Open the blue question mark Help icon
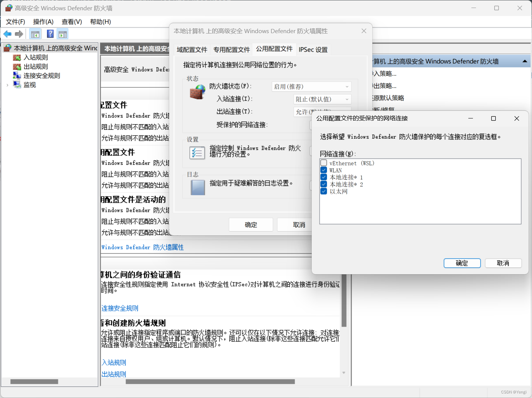Image resolution: width=532 pixels, height=398 pixels. (x=50, y=34)
